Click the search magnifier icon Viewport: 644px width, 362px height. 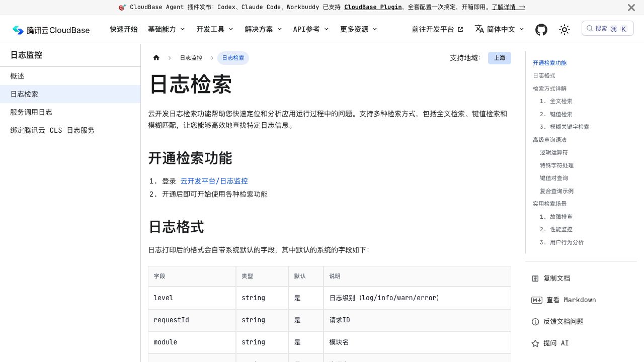[590, 29]
